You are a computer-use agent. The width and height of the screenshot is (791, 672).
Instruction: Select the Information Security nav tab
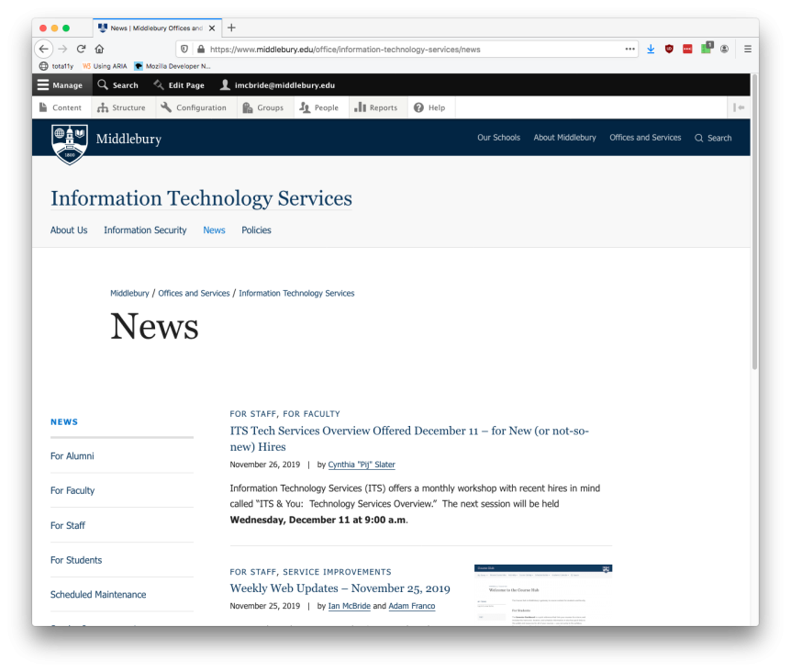pyautogui.click(x=145, y=230)
